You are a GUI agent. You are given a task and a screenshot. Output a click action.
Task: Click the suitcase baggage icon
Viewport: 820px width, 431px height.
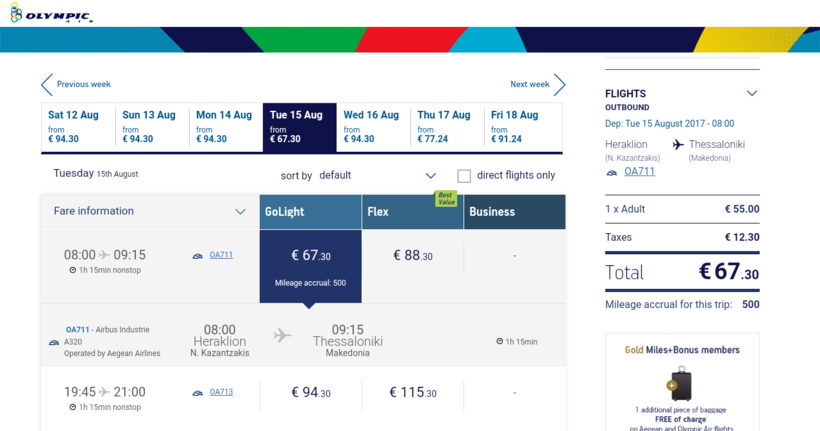[x=680, y=384]
